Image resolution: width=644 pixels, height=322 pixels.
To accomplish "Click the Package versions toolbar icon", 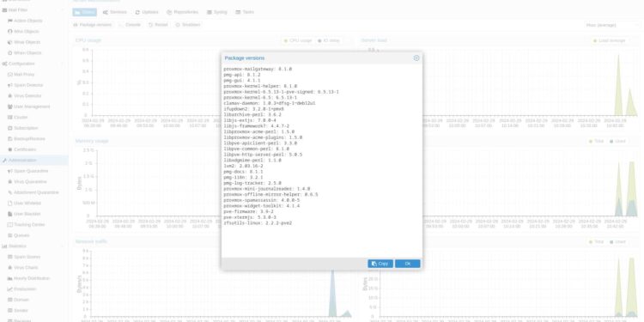I will pos(76,25).
